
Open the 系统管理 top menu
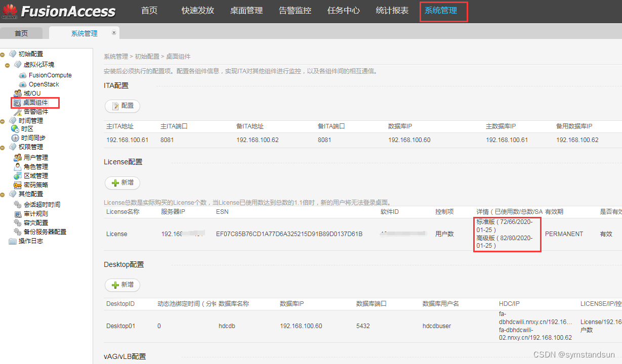point(441,11)
